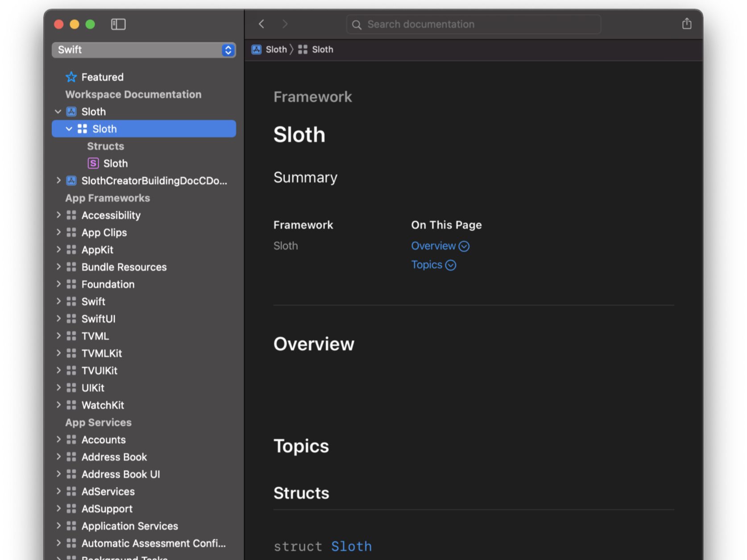This screenshot has height=560, width=747.
Task: Click the App Frameworks section header
Action: pyautogui.click(x=108, y=198)
